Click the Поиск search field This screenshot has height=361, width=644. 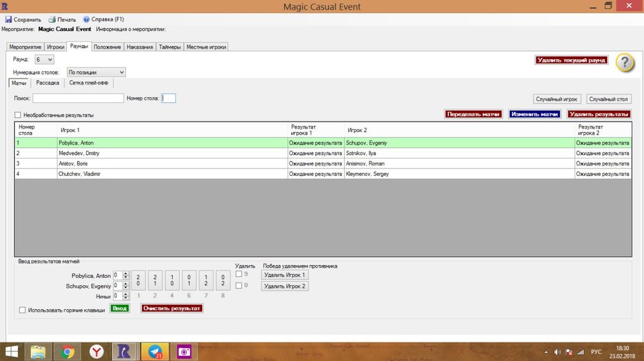coord(78,98)
